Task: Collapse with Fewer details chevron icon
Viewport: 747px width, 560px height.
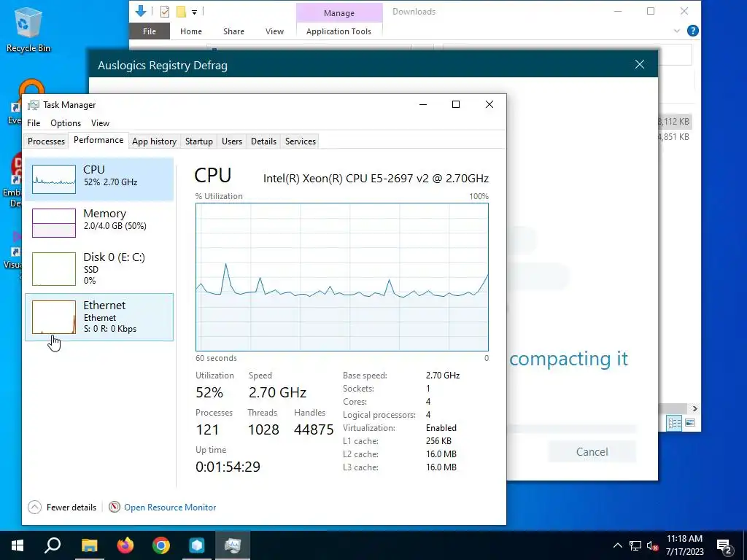Action: [x=34, y=507]
